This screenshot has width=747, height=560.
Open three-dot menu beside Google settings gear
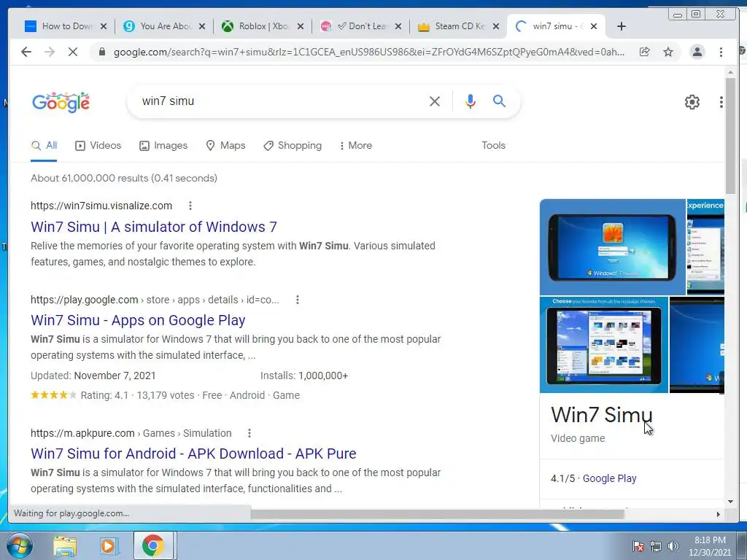click(x=721, y=102)
